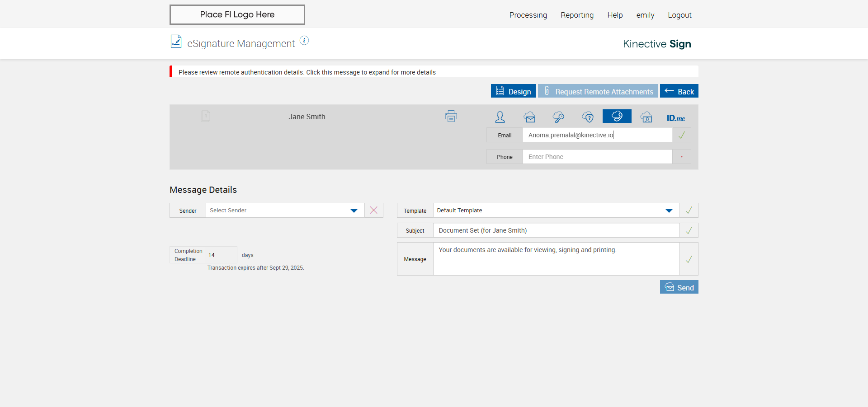The height and width of the screenshot is (407, 868).
Task: Click the red X next to Sender
Action: tap(374, 210)
